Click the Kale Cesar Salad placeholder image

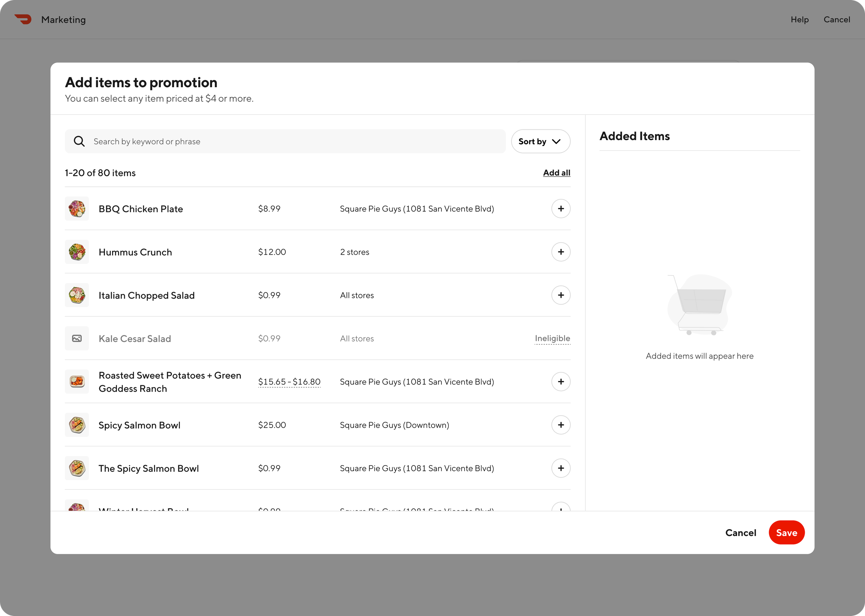[x=77, y=338]
